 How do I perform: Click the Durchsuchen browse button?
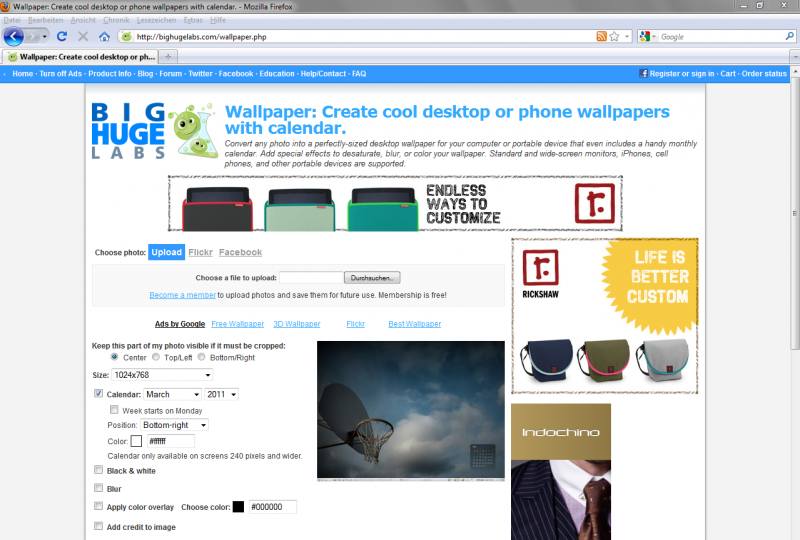[372, 278]
